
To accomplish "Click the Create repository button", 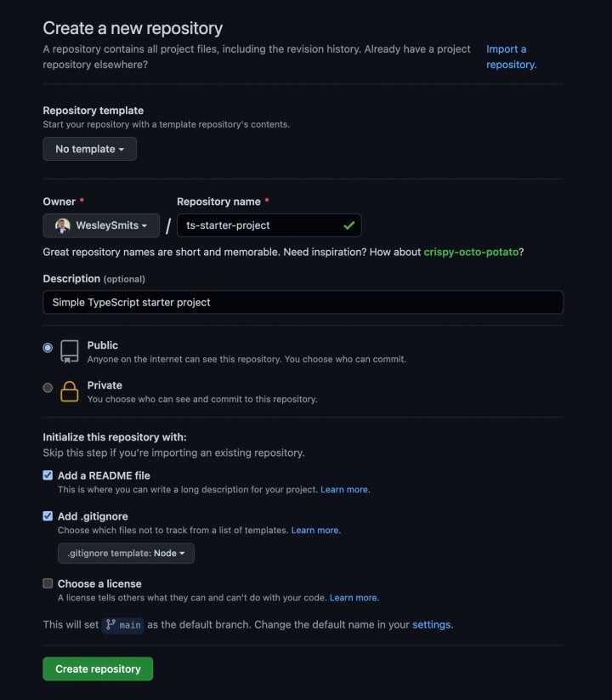I will [x=97, y=669].
